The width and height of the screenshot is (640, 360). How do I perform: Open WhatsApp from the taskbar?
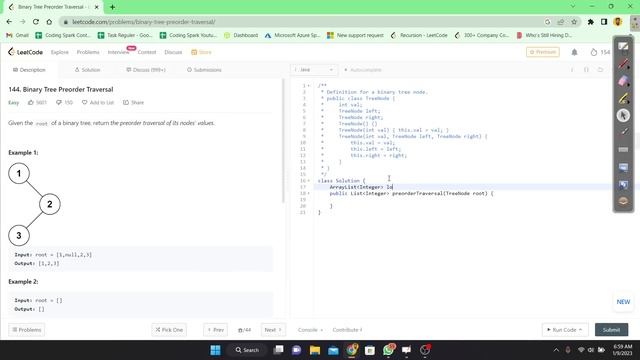click(389, 350)
